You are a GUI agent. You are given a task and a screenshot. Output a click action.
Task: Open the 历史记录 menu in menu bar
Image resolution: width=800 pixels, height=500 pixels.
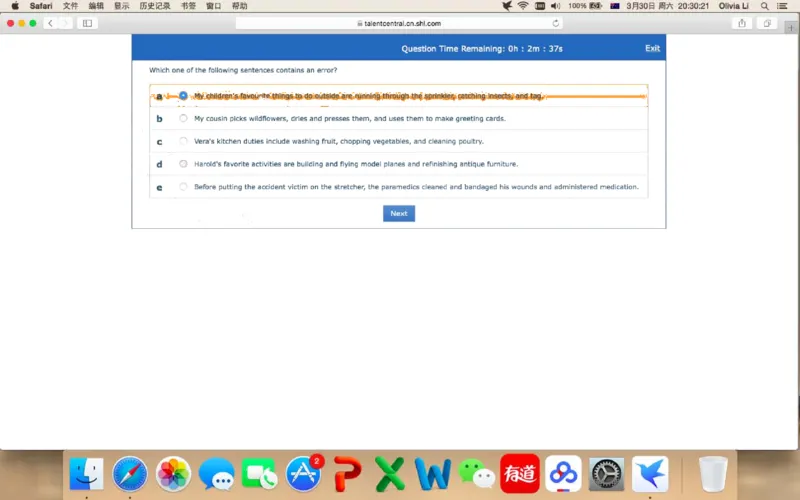point(155,6)
